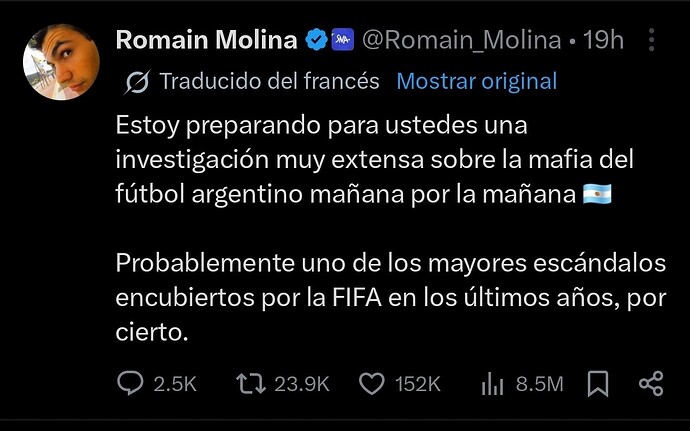Click the Grok translation icon

click(137, 82)
